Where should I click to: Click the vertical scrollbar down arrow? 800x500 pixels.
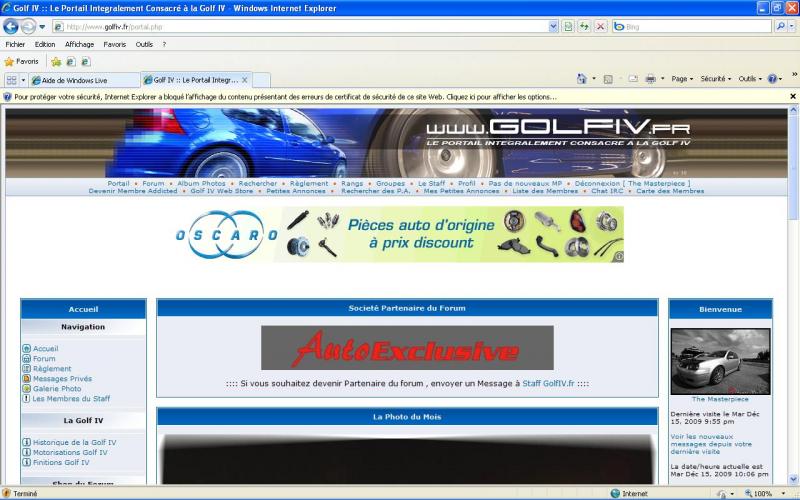793,479
